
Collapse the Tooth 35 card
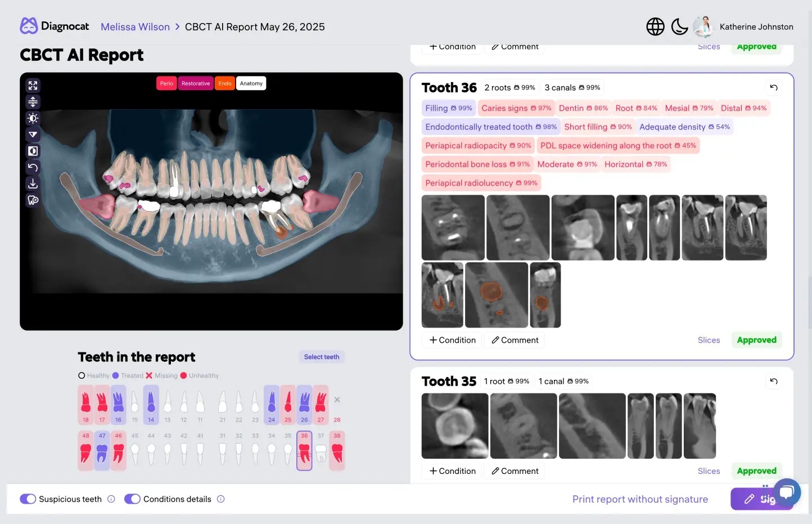click(x=773, y=381)
